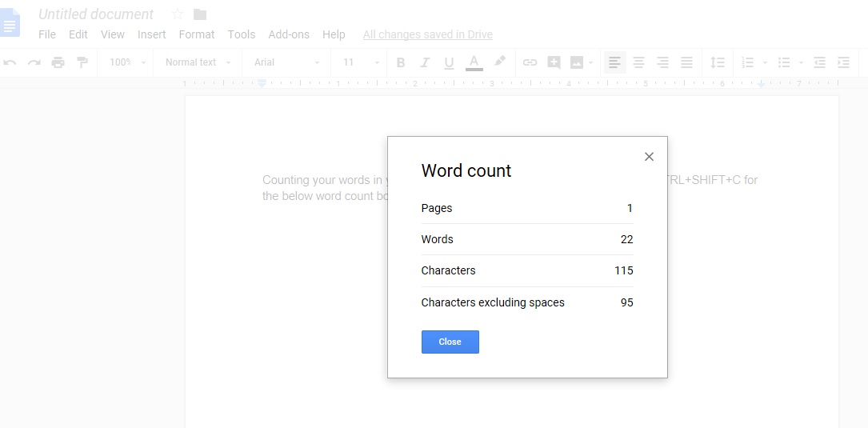
Task: Select Right align
Action: 662,62
